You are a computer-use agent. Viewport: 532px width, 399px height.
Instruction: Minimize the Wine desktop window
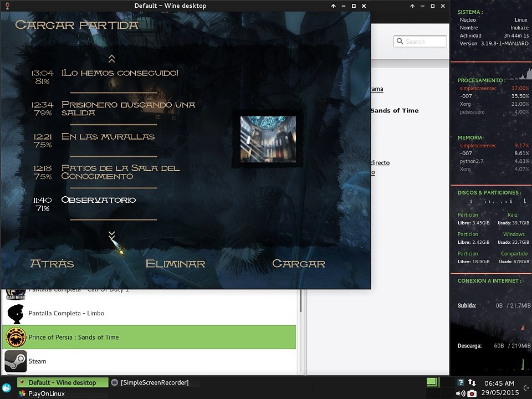click(344, 6)
